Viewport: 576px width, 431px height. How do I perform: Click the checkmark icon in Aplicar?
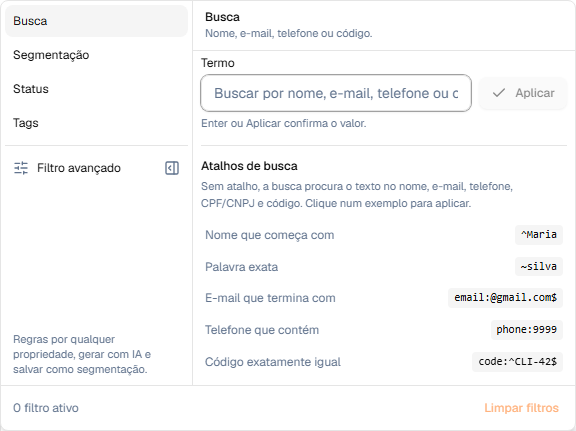coord(498,93)
